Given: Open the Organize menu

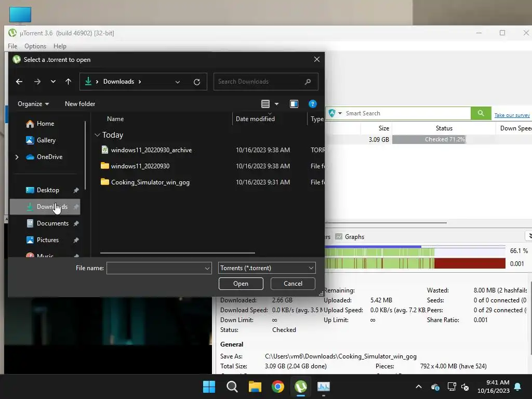Looking at the screenshot, I should (33, 104).
